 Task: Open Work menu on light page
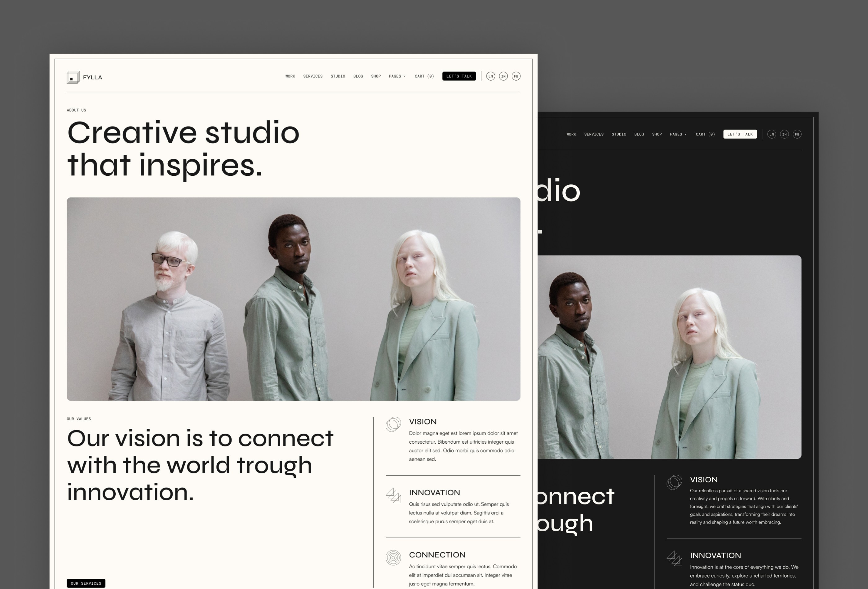[290, 76]
